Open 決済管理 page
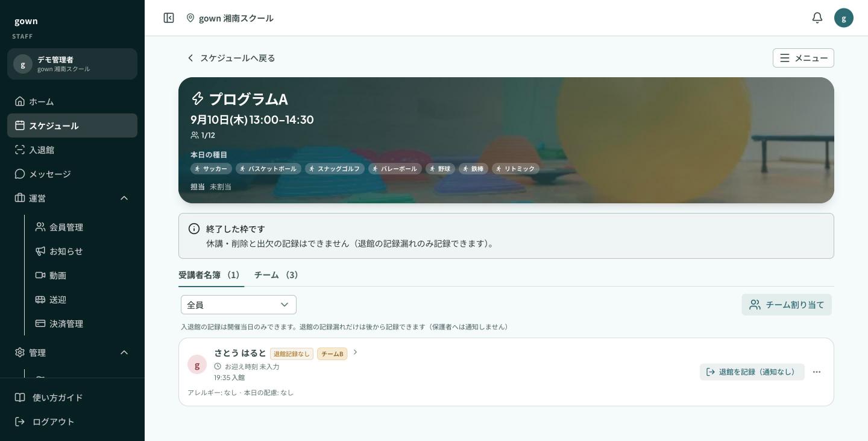 click(x=83, y=323)
